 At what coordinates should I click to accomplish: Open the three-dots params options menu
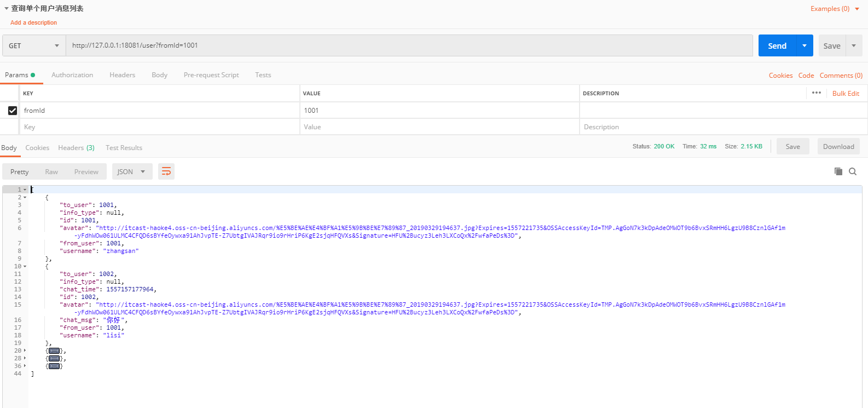(817, 93)
